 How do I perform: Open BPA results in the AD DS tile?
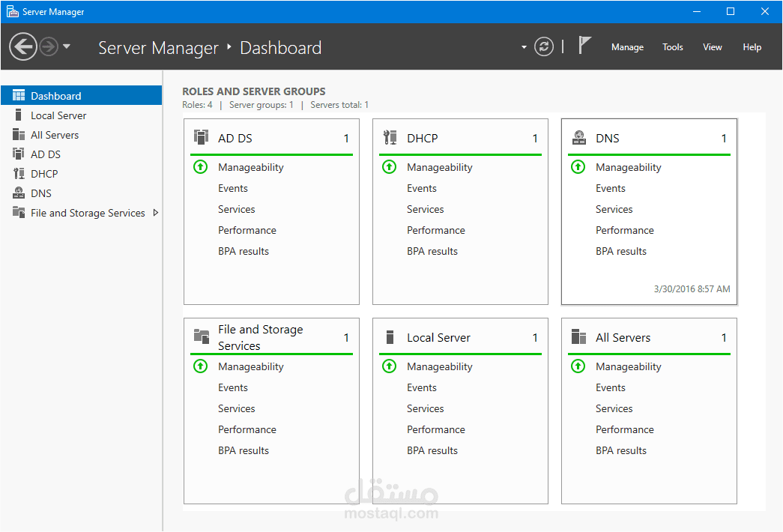[x=244, y=251]
